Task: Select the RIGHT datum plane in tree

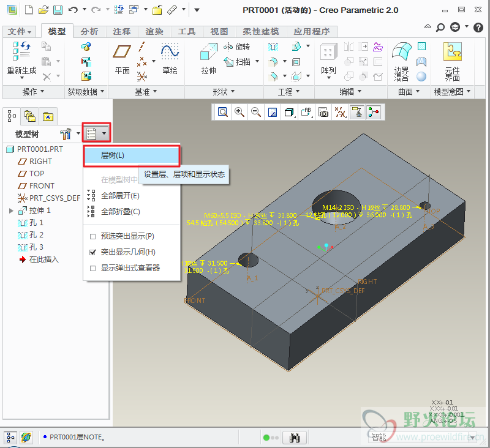Action: [x=35, y=162]
